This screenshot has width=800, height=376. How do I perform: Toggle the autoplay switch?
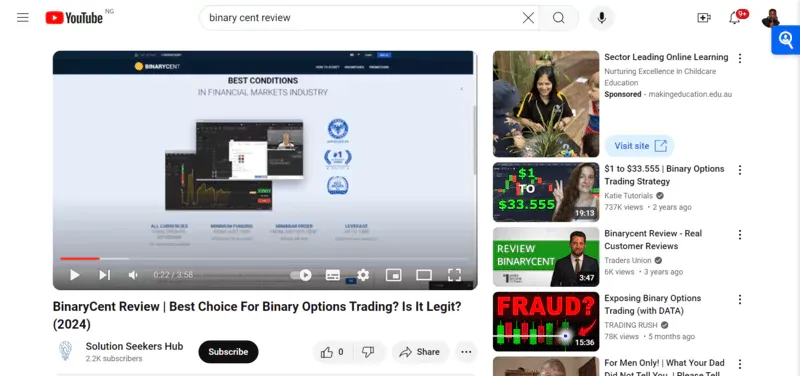(301, 275)
